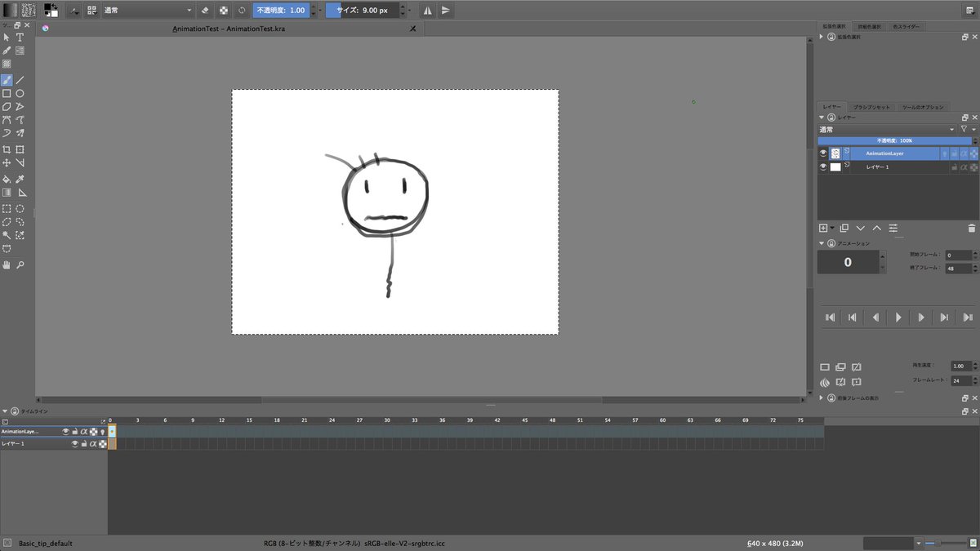Viewport: 980px width, 551px height.
Task: Toggle preserve alpha in top toolbar
Action: [x=223, y=11]
